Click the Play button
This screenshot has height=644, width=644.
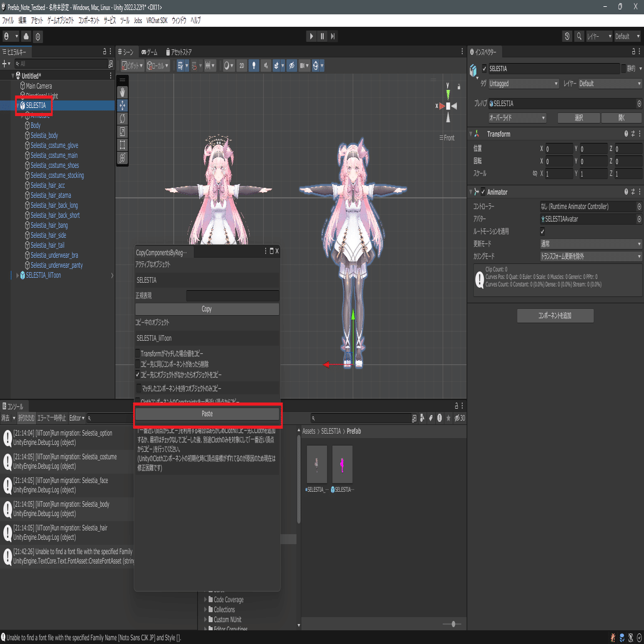coord(311,36)
